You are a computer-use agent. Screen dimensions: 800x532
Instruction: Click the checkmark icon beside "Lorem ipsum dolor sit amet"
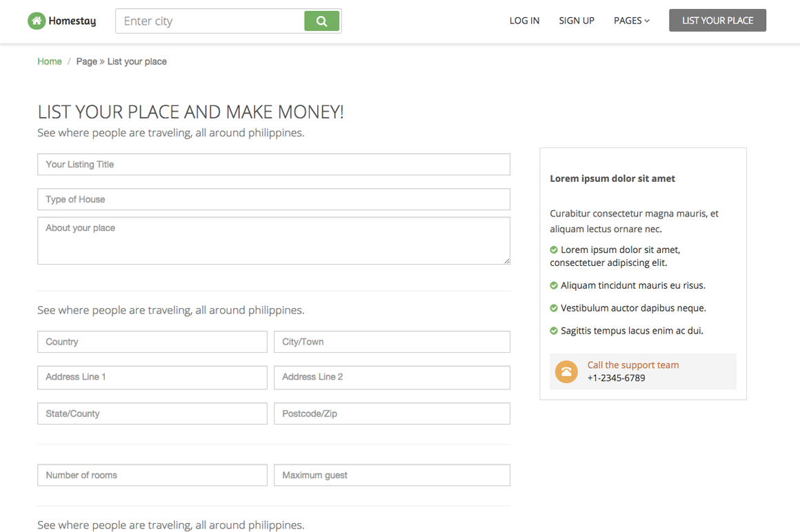pyautogui.click(x=553, y=249)
